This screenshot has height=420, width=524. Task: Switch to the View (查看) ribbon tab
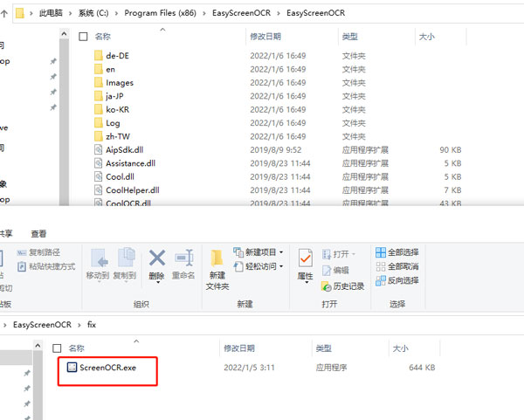(38, 233)
